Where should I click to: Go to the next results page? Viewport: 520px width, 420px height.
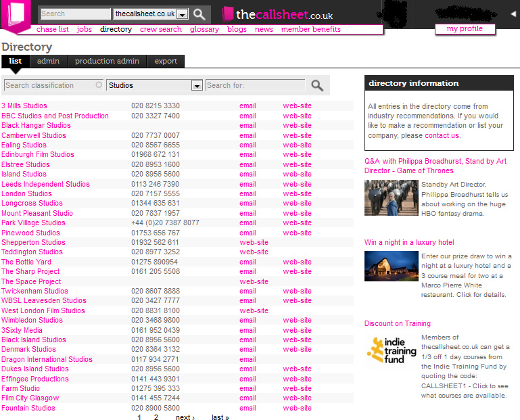[x=185, y=417]
